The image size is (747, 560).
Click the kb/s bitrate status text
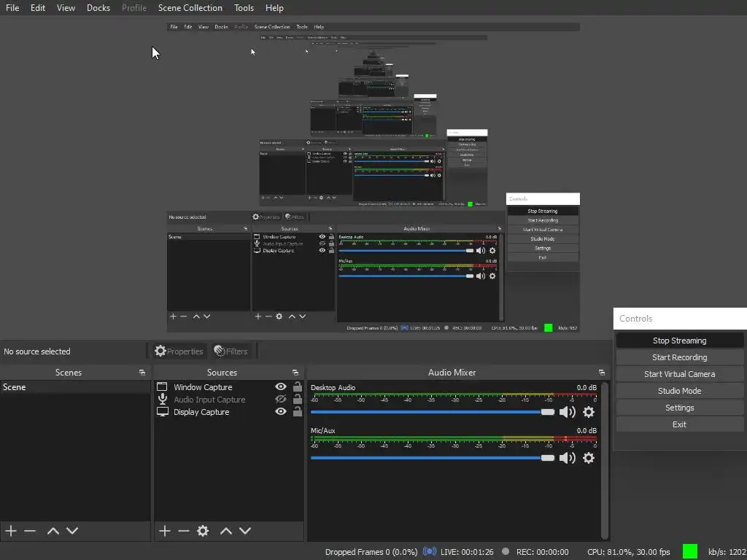pyautogui.click(x=727, y=551)
